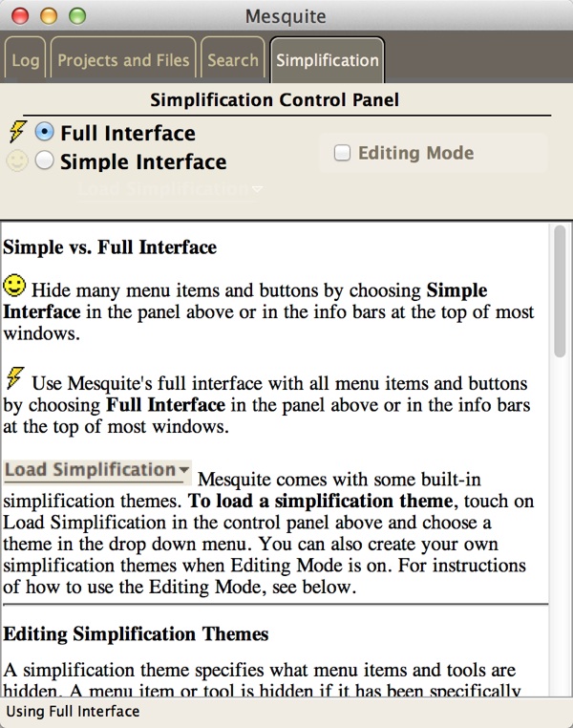The image size is (573, 728).
Task: Close the Mesquite window with the red button
Action: pyautogui.click(x=19, y=15)
